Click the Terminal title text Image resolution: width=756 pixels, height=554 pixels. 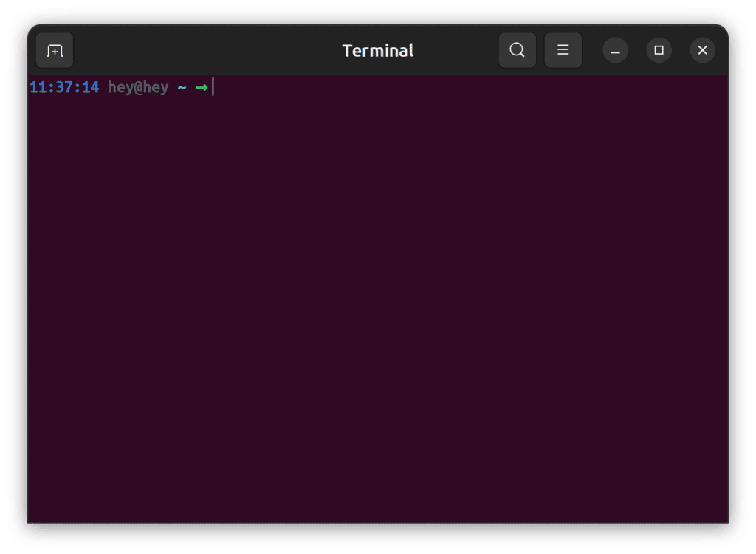point(377,50)
